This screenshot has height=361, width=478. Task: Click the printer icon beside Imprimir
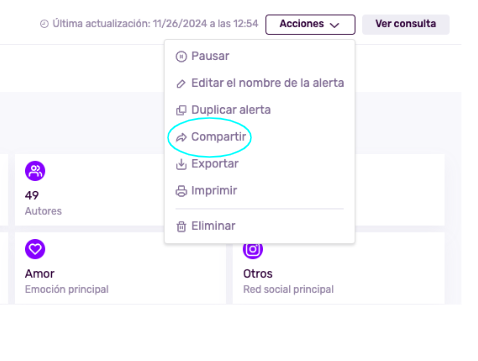(181, 191)
